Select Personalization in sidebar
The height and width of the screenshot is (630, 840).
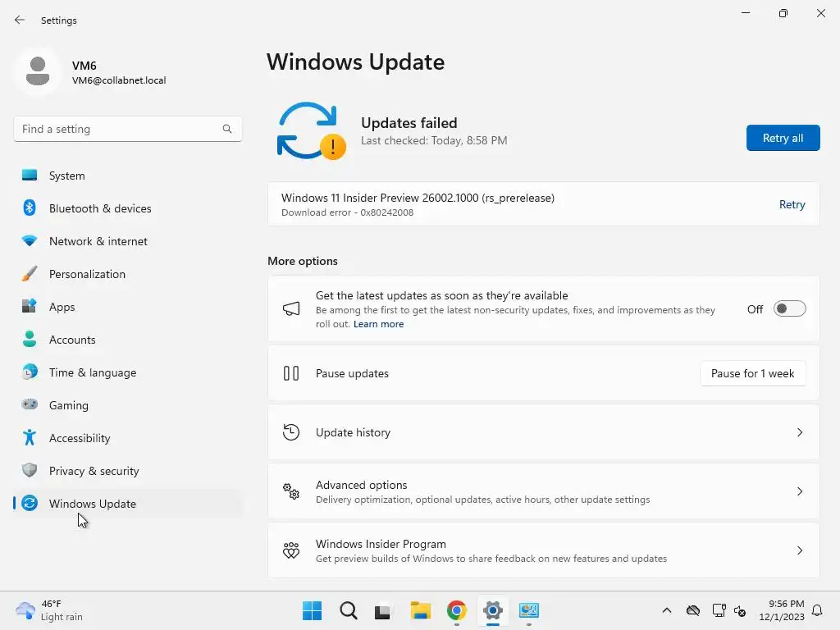pyautogui.click(x=127, y=274)
